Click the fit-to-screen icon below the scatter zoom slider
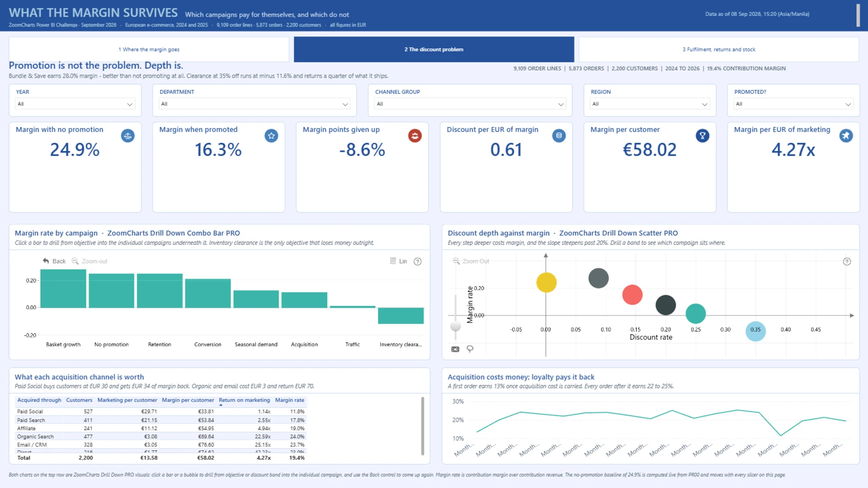 coord(455,349)
